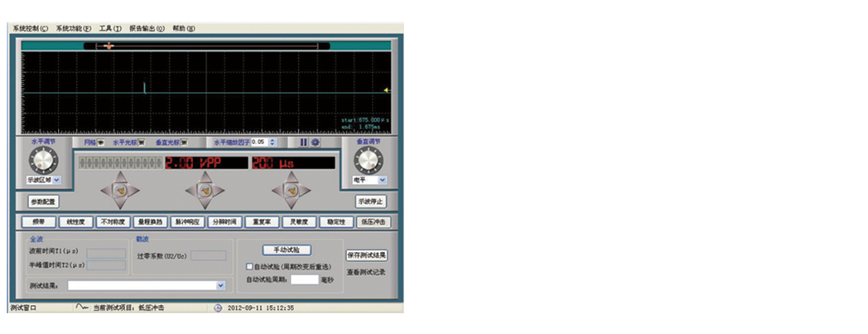This screenshot has height=334, width=868.
Task: Click the right direction pad center icon
Action: (x=291, y=191)
